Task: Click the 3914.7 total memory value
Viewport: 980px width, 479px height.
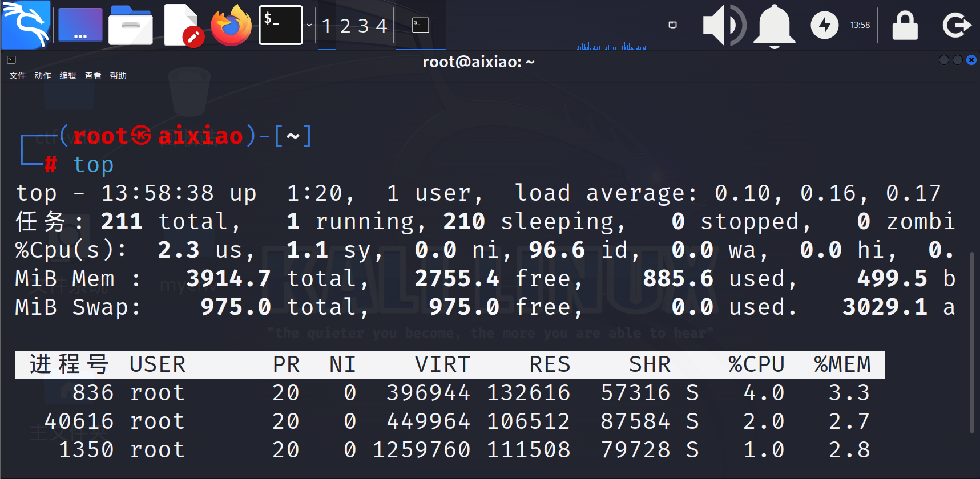Action: (229, 279)
